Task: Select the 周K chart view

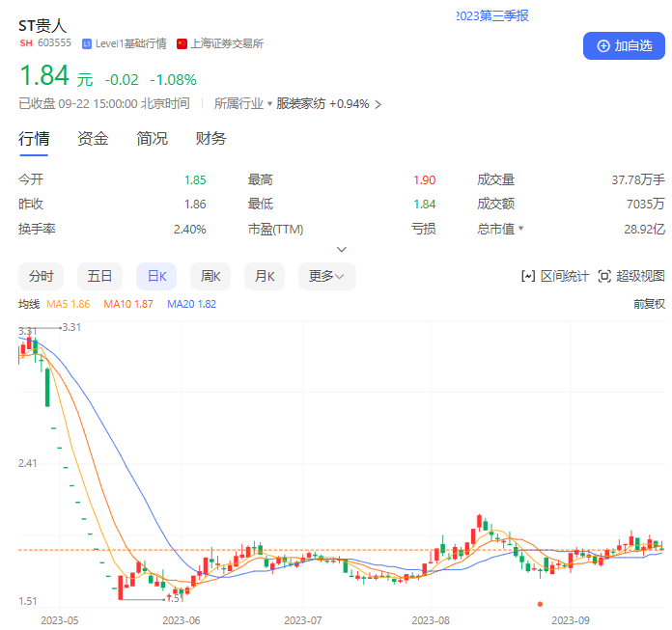Action: pos(210,276)
